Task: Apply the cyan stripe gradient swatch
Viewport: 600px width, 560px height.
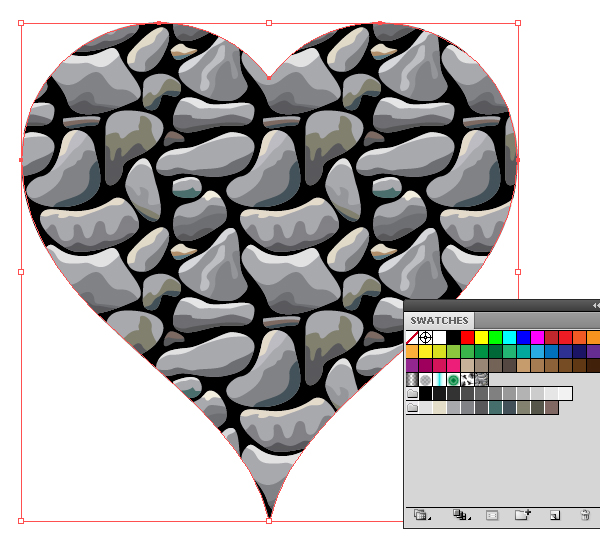Action: point(440,380)
